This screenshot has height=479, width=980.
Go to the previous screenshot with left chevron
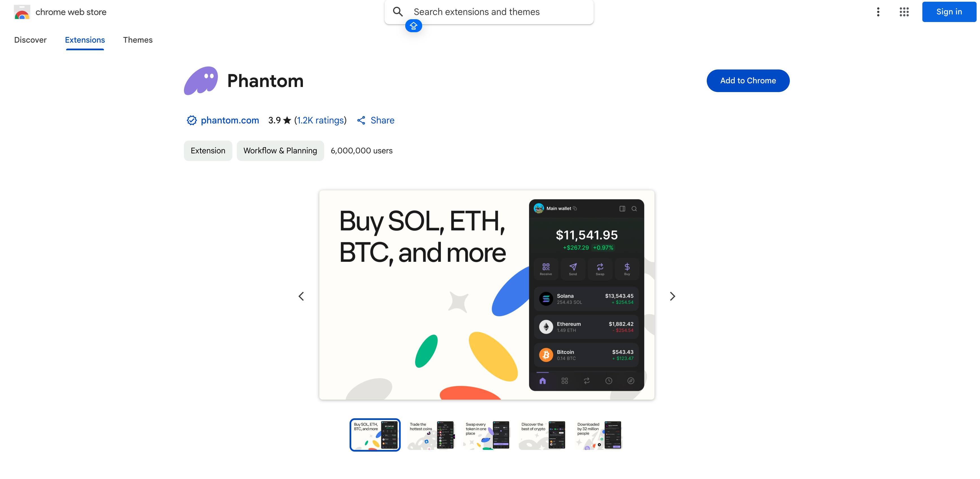(301, 296)
